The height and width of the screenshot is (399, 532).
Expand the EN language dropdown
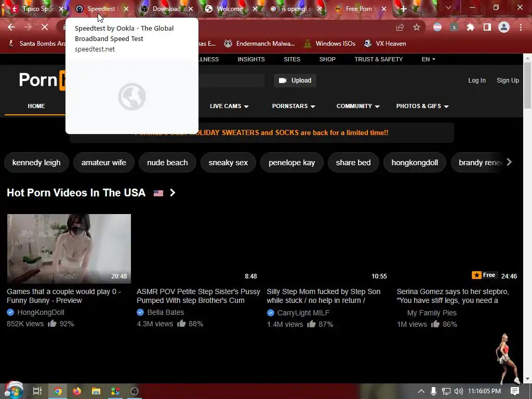click(428, 59)
